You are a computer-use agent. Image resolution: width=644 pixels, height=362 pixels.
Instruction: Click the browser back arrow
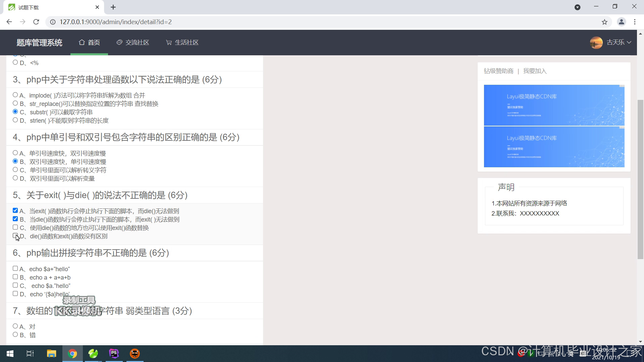point(9,22)
